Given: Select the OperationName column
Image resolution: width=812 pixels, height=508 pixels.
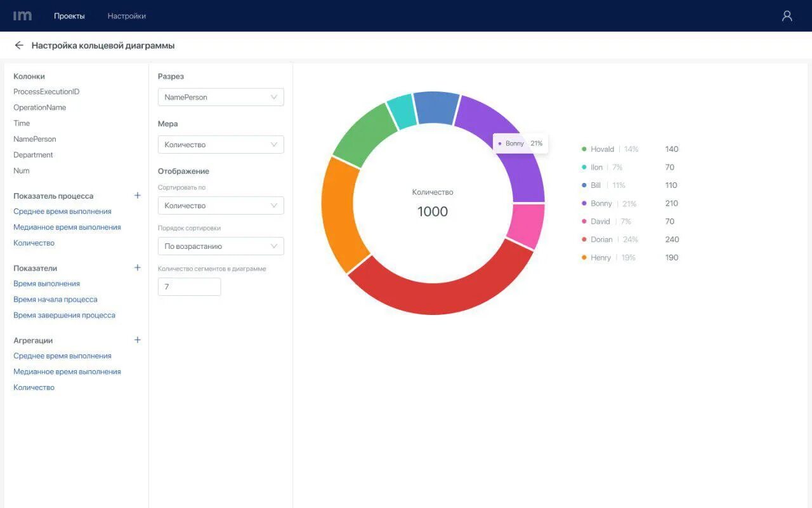Looking at the screenshot, I should (39, 108).
